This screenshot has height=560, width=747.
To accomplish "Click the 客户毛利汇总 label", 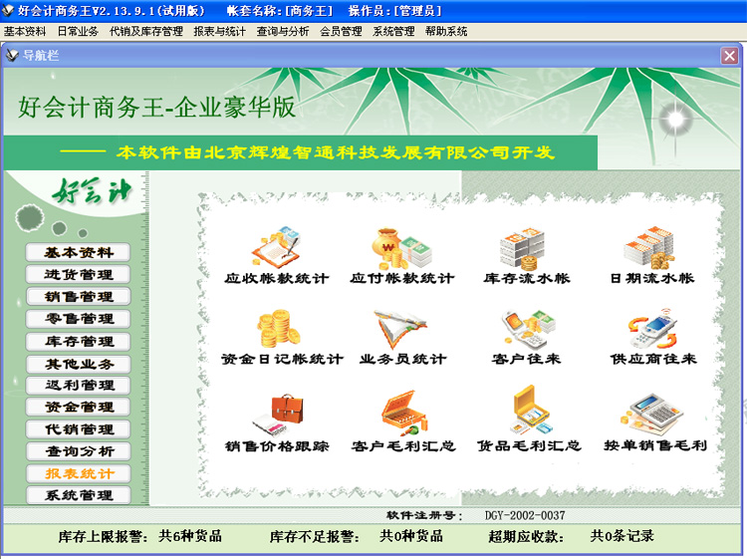I will click(403, 446).
